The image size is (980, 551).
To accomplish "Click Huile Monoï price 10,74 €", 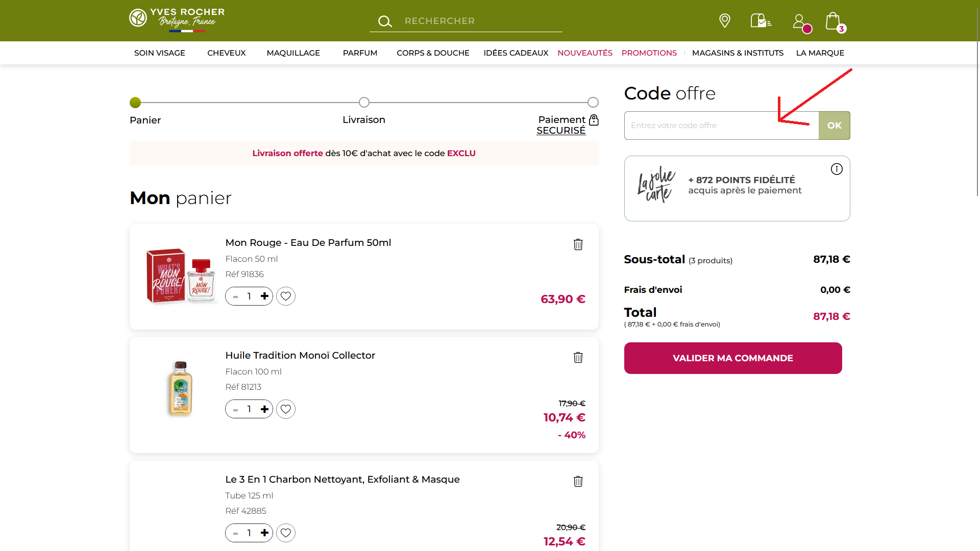I will [x=565, y=418].
